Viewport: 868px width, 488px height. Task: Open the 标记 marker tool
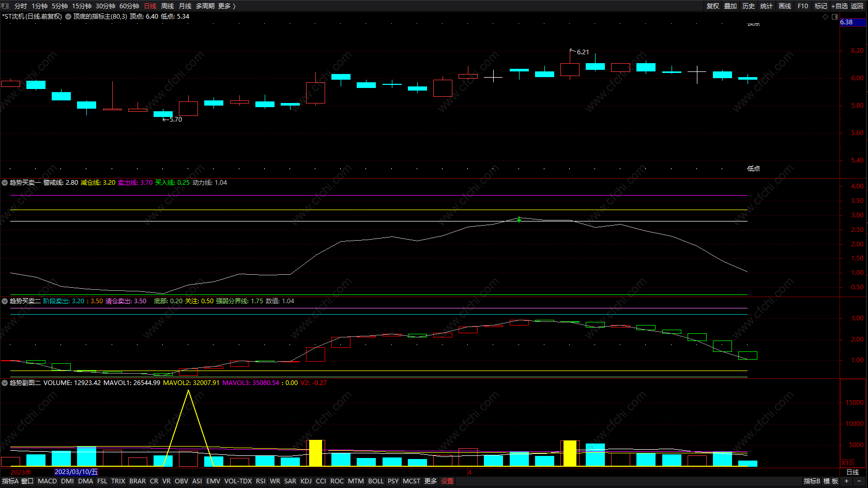tap(820, 6)
